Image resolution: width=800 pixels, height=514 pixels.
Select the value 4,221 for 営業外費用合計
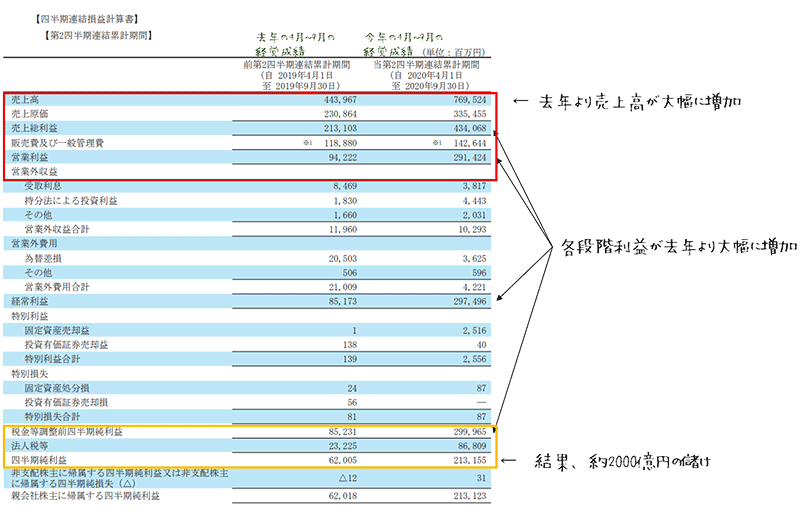(x=474, y=287)
